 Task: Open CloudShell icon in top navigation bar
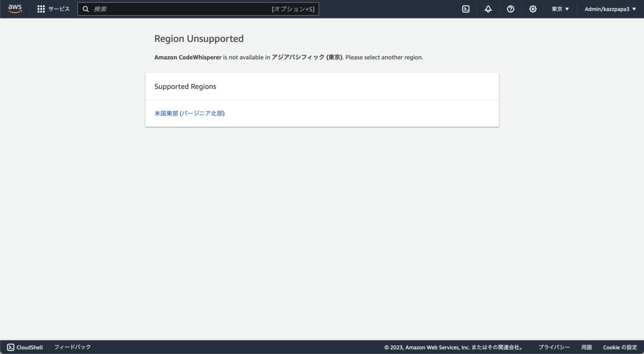tap(466, 9)
